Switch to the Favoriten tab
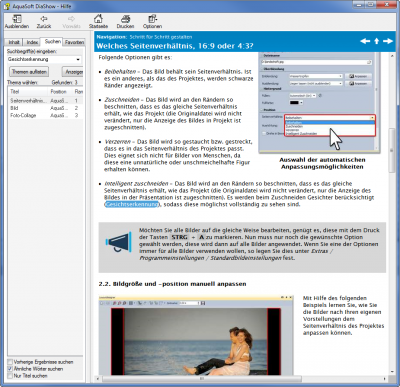The image size is (400, 387). [x=74, y=42]
